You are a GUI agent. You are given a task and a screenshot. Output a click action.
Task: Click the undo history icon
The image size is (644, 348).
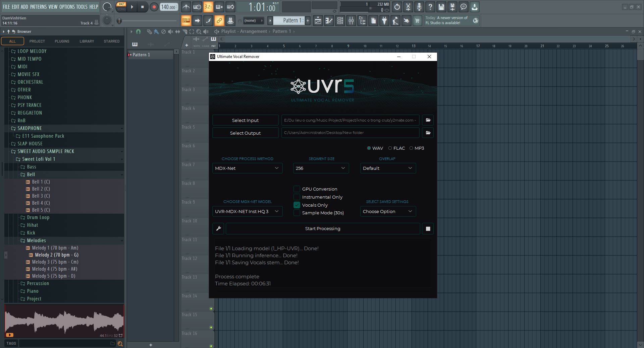coord(397,7)
